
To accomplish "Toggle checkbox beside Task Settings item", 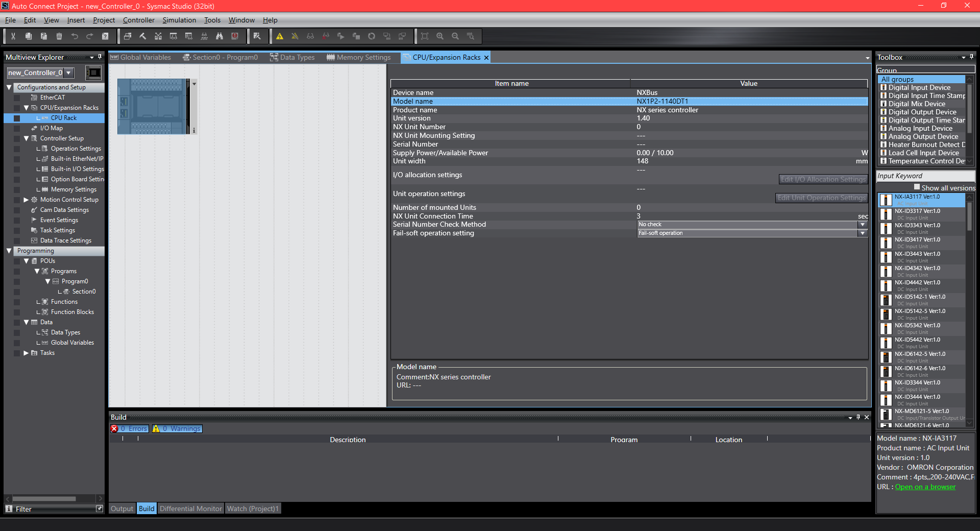I will coord(17,230).
